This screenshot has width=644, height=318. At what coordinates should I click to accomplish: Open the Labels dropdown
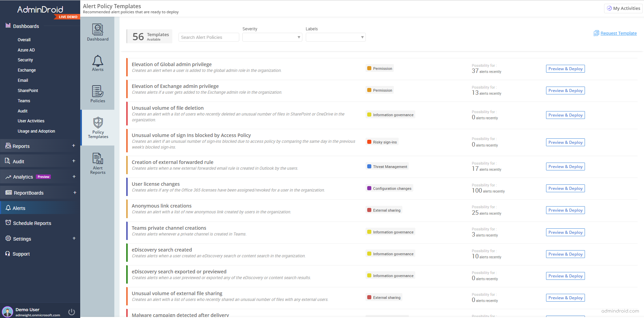335,37
